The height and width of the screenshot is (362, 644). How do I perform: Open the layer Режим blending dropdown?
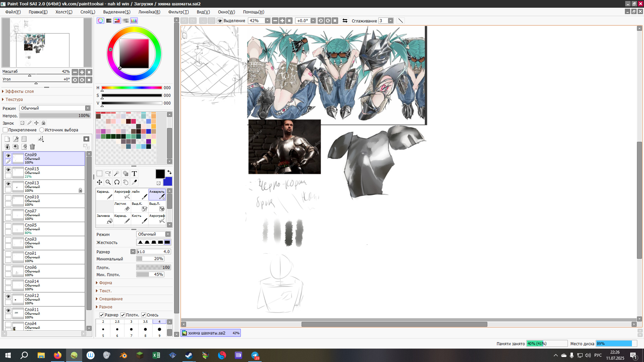(55, 108)
